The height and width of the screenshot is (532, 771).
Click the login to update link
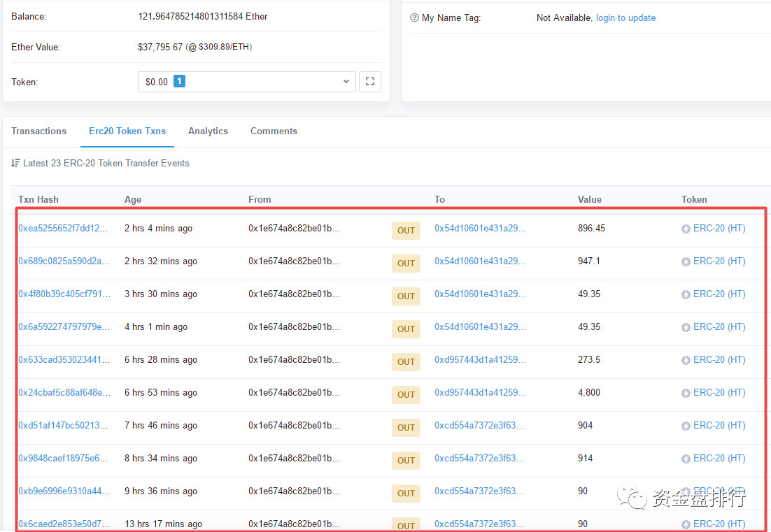[625, 18]
